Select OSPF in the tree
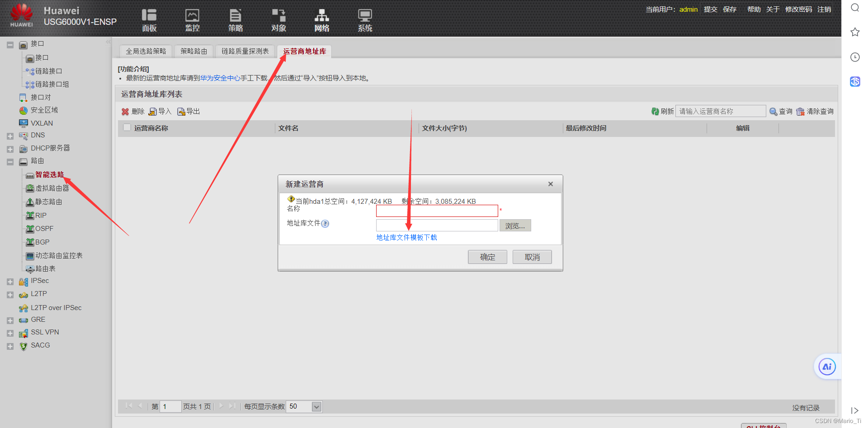Image resolution: width=868 pixels, height=428 pixels. pyautogui.click(x=44, y=229)
